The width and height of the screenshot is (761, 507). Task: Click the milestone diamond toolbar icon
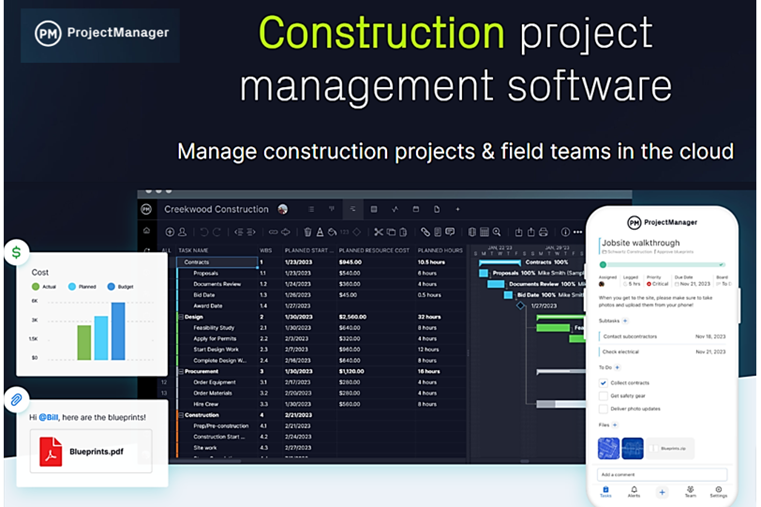(x=357, y=232)
